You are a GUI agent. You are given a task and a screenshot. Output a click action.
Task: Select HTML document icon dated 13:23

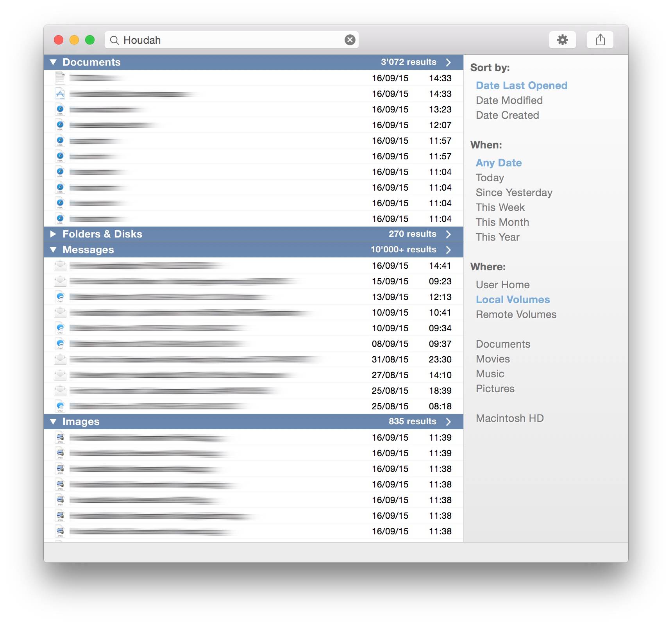click(60, 109)
